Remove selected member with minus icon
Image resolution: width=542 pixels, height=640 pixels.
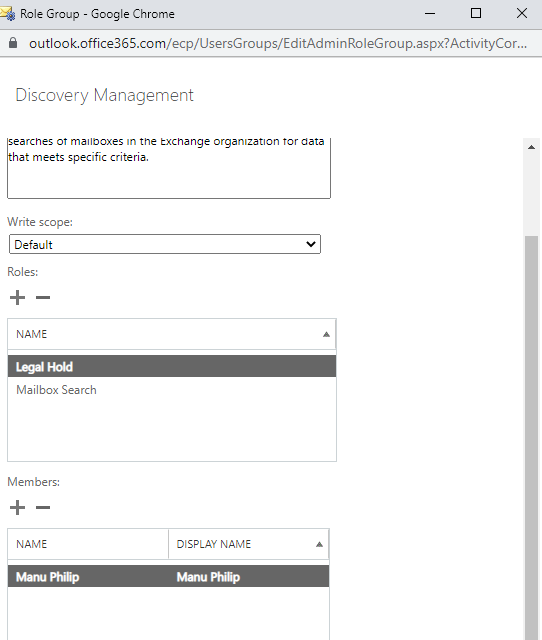(43, 507)
